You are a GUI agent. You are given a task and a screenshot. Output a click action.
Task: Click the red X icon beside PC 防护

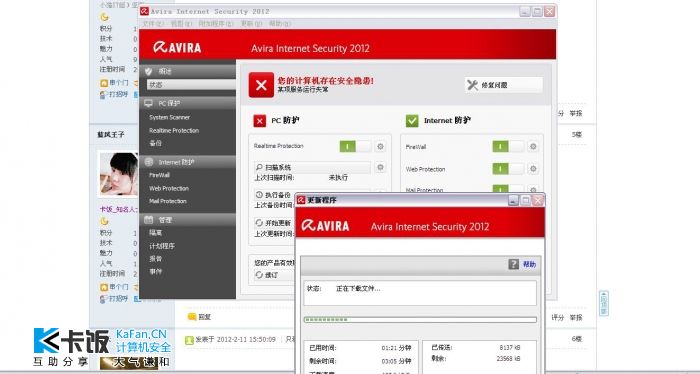click(x=259, y=121)
